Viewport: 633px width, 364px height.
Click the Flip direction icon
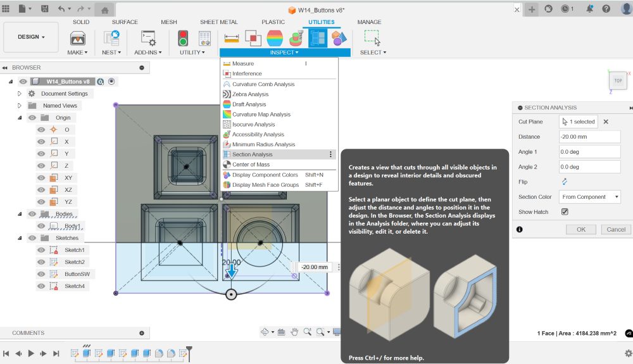[565, 182]
